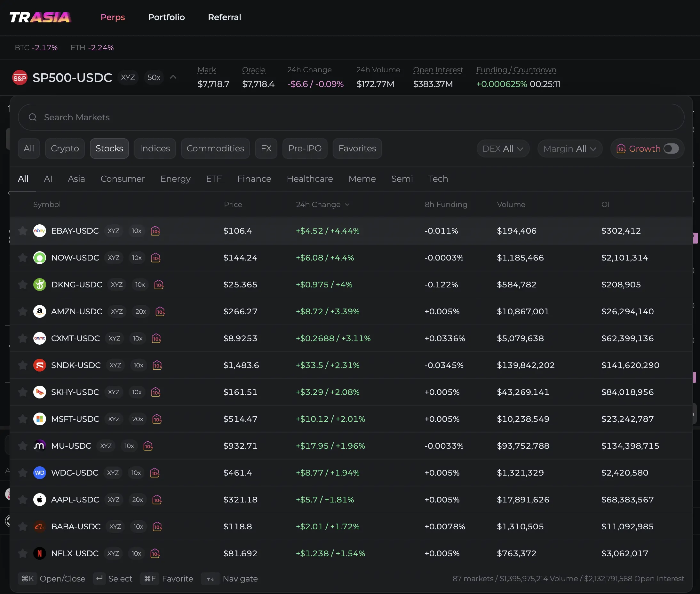Viewport: 700px width, 594px height.
Task: Open the Margin All dropdown
Action: pyautogui.click(x=569, y=148)
